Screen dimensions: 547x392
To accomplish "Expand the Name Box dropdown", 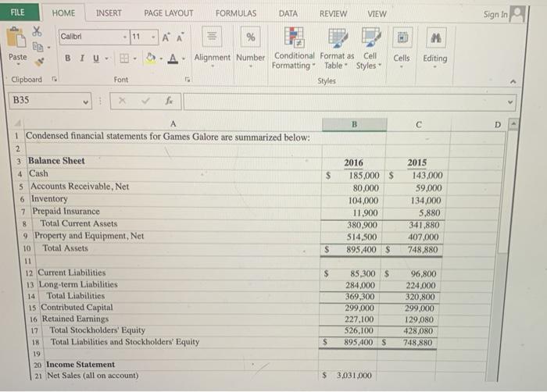I will click(85, 102).
